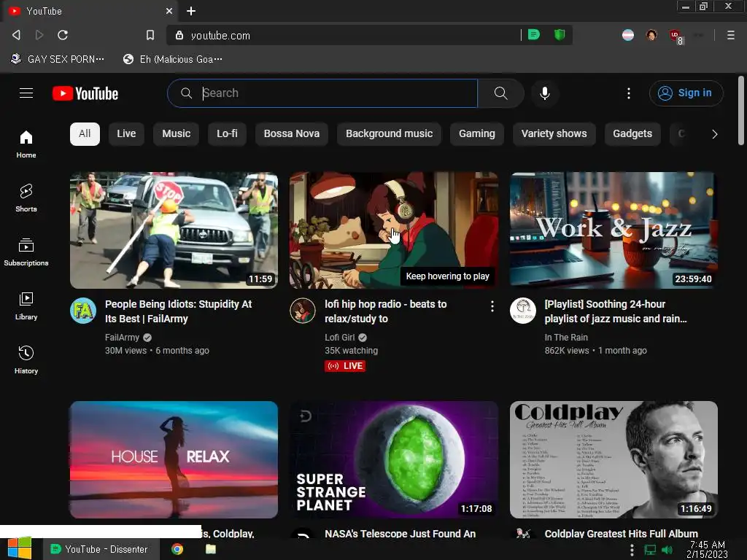
Task: Select the Live filter chip
Action: (126, 134)
